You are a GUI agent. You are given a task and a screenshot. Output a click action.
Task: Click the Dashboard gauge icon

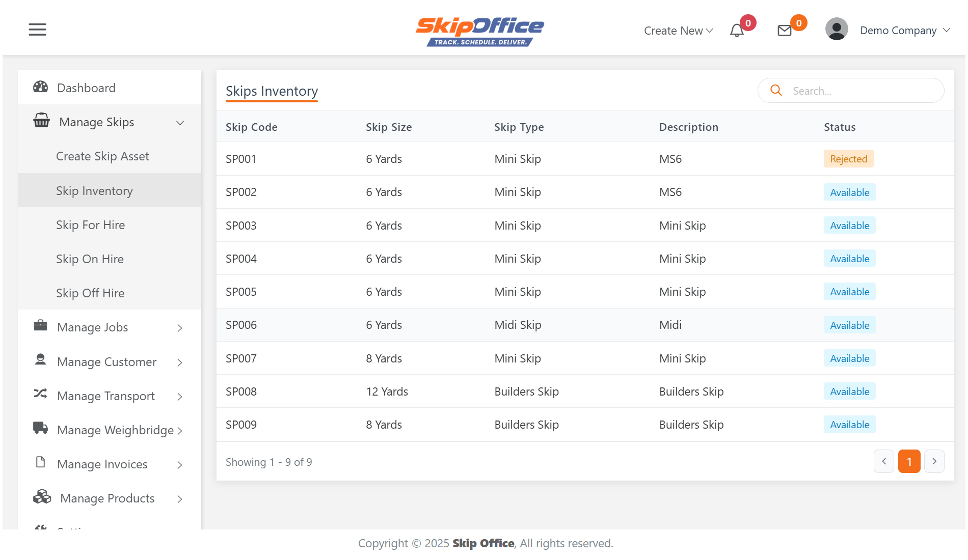pyautogui.click(x=41, y=87)
